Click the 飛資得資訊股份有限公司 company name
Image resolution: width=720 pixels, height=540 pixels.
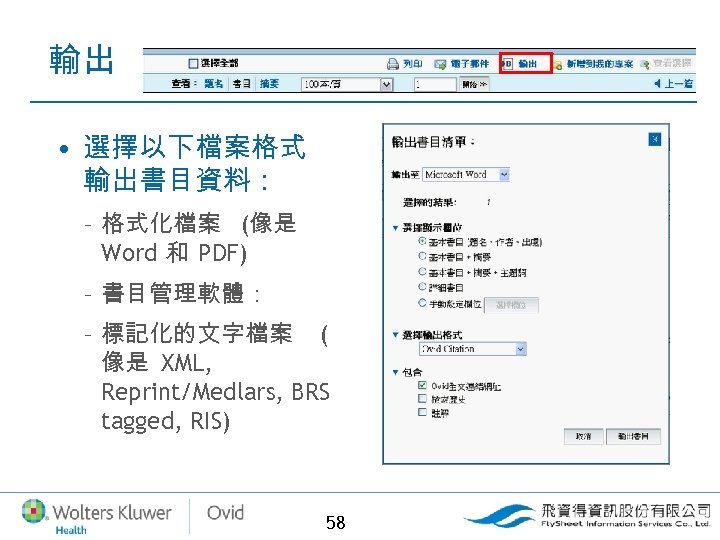(626, 510)
